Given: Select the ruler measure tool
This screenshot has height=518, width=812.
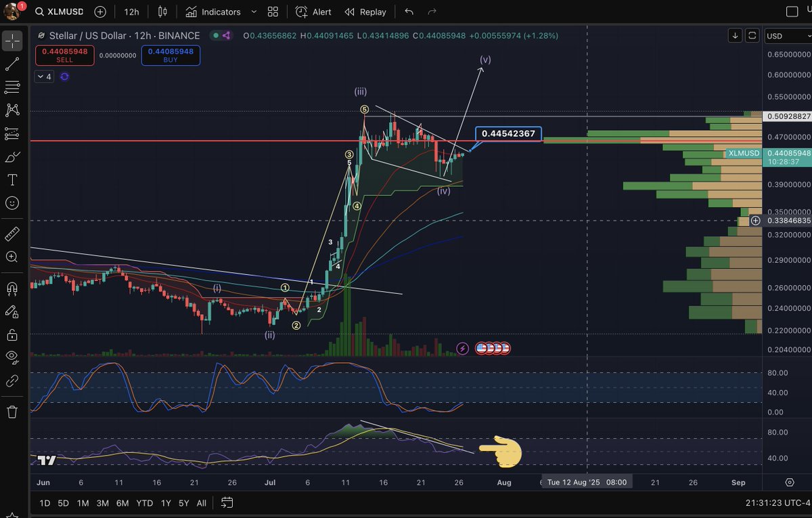Looking at the screenshot, I should pyautogui.click(x=12, y=234).
